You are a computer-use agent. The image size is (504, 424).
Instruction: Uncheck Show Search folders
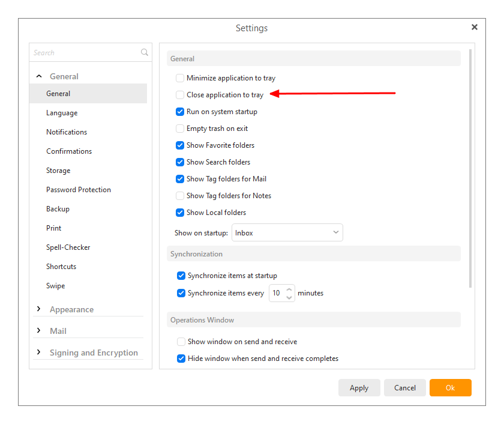(180, 162)
